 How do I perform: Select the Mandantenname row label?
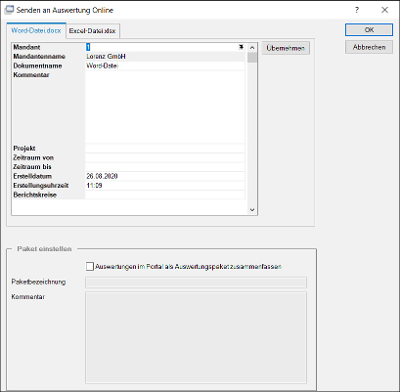[x=39, y=56]
